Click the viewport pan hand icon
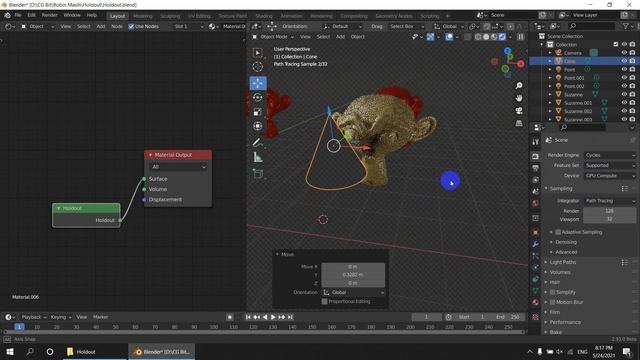 (519, 98)
